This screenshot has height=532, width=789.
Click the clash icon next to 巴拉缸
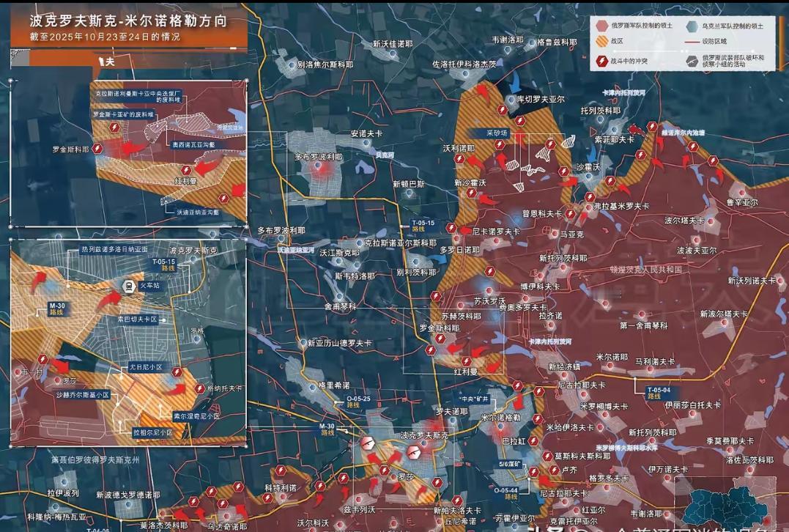point(533,441)
